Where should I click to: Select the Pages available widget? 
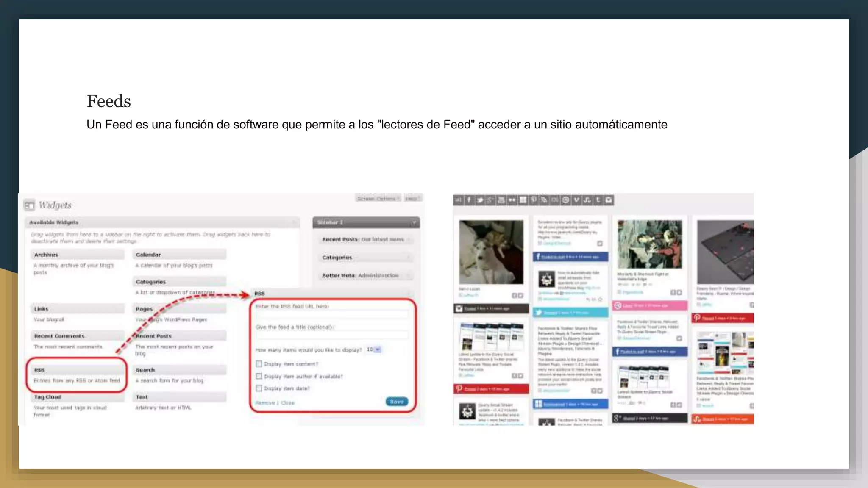pyautogui.click(x=180, y=309)
